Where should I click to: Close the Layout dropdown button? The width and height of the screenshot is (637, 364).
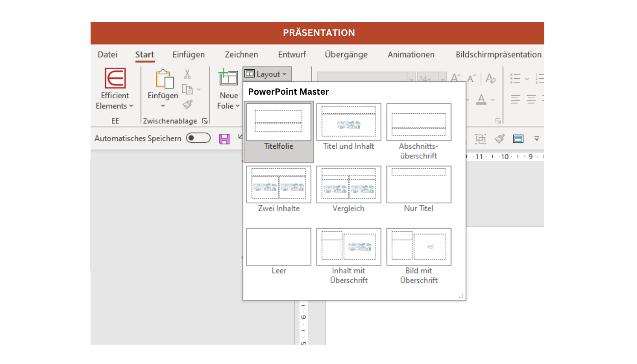click(267, 74)
